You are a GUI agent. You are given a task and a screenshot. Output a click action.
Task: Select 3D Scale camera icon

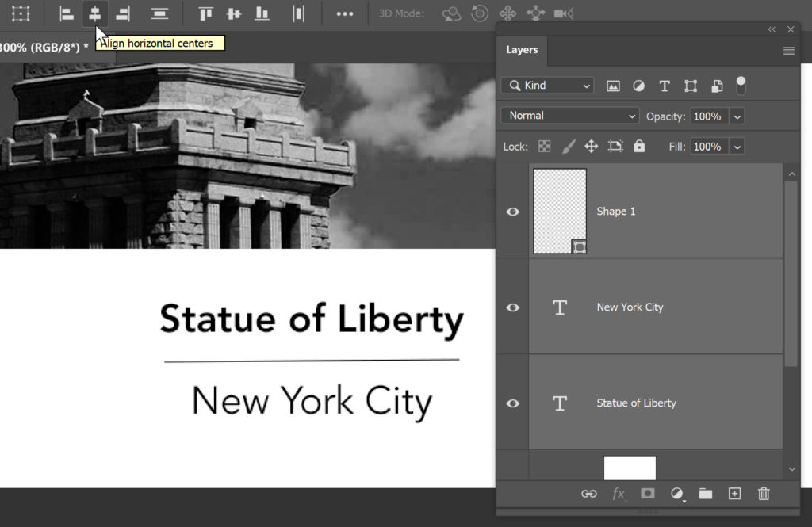click(564, 13)
